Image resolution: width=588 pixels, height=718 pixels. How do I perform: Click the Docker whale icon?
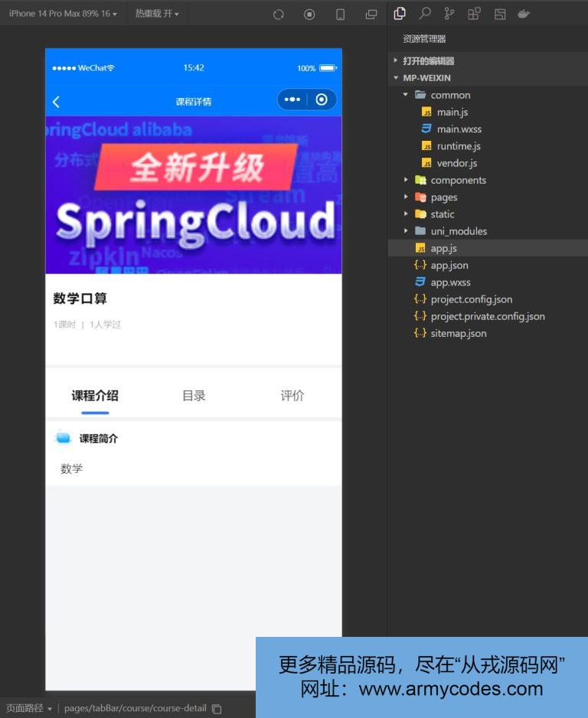coord(524,14)
